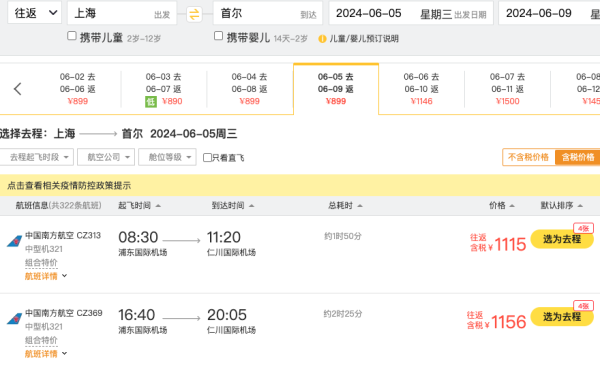Image resolution: width=600 pixels, height=365 pixels.
Task: Switch to 不含税价格 price display
Action: tap(528, 157)
